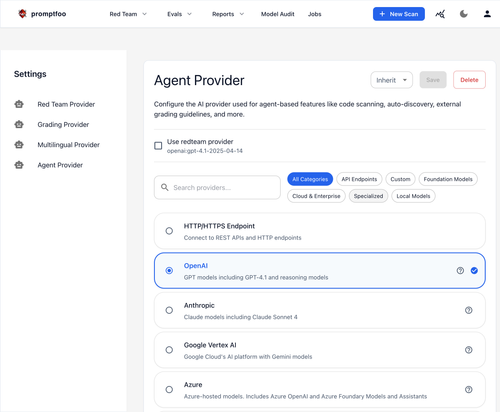Open the user account profile icon
The width and height of the screenshot is (500, 412).
point(487,14)
